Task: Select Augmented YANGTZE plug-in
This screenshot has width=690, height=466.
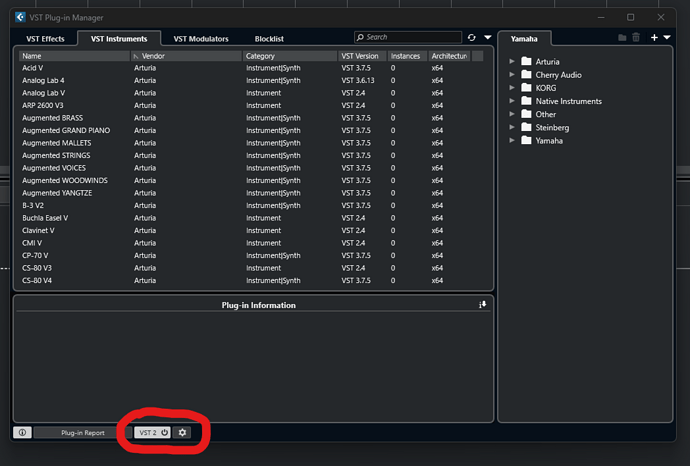Action: point(252,193)
